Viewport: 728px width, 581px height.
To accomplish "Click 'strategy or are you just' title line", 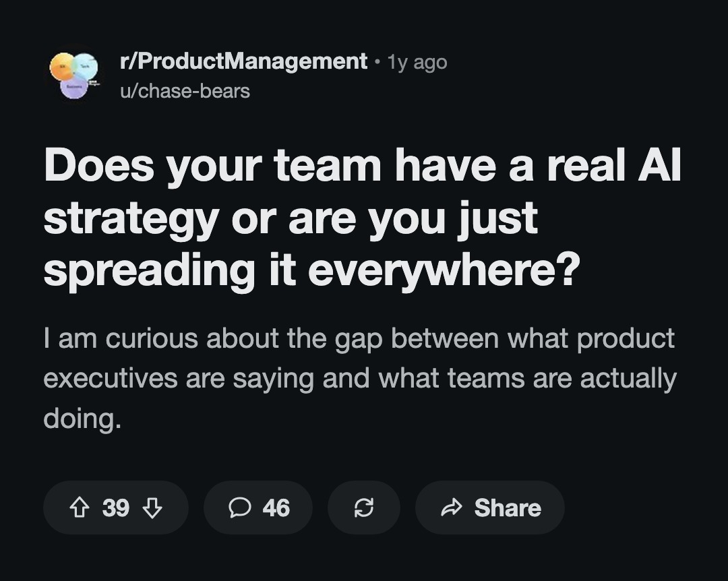I will coord(291,218).
